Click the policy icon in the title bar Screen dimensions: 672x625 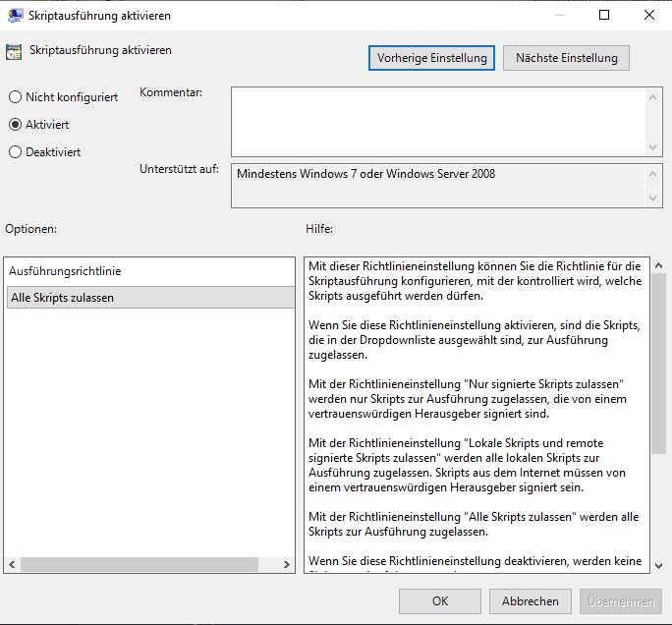point(16,15)
